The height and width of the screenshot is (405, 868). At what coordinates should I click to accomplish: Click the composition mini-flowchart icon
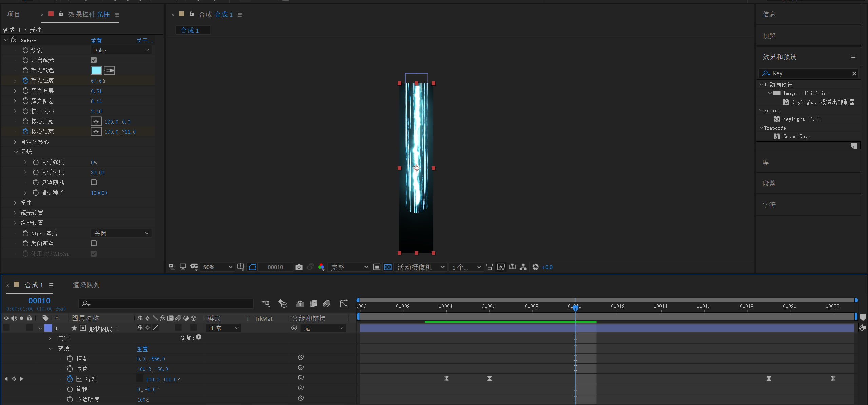click(266, 303)
